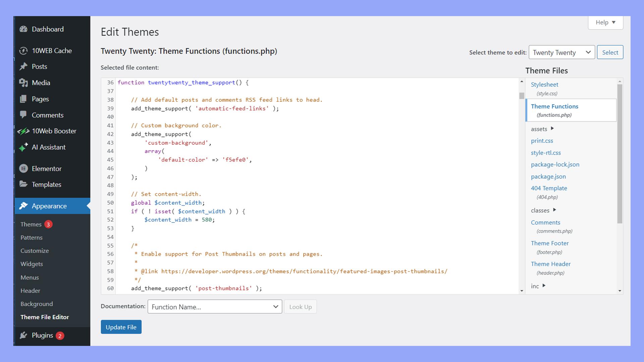Click the AI Assistant icon in sidebar

(23, 147)
